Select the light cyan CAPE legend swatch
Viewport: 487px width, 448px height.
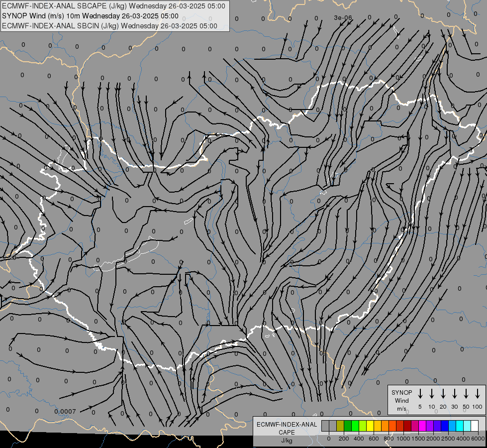point(467,426)
